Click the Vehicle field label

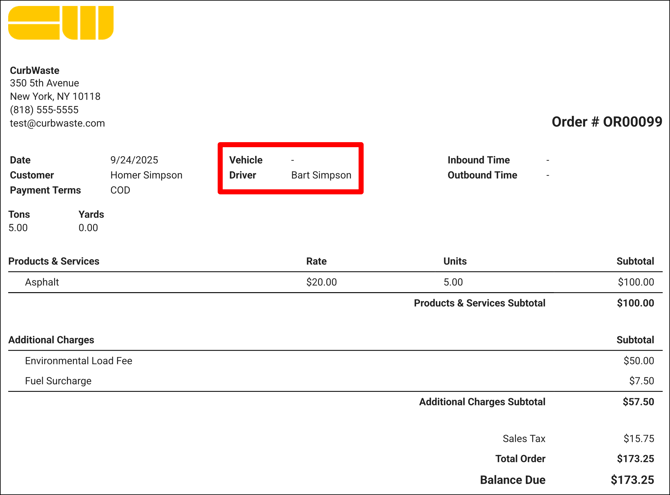[246, 160]
